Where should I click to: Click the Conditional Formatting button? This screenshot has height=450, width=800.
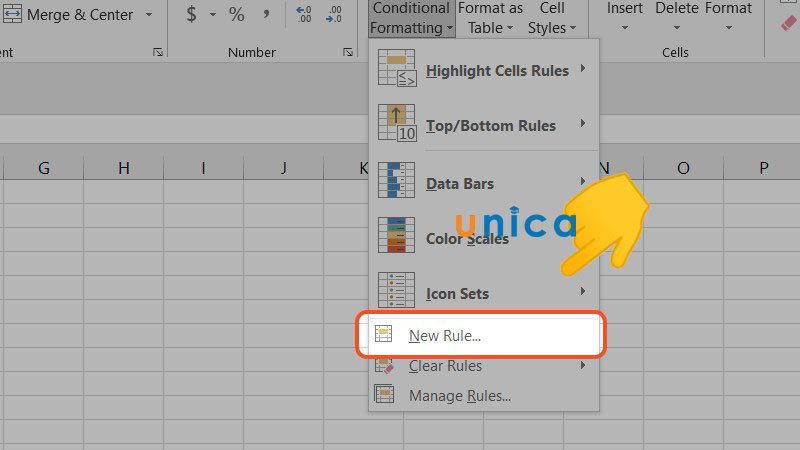pyautogui.click(x=411, y=18)
